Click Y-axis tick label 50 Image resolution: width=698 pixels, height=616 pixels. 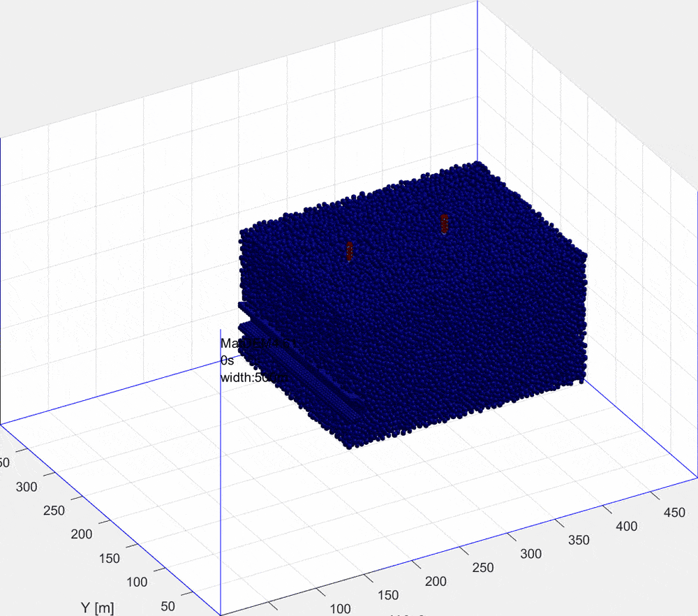[166, 606]
